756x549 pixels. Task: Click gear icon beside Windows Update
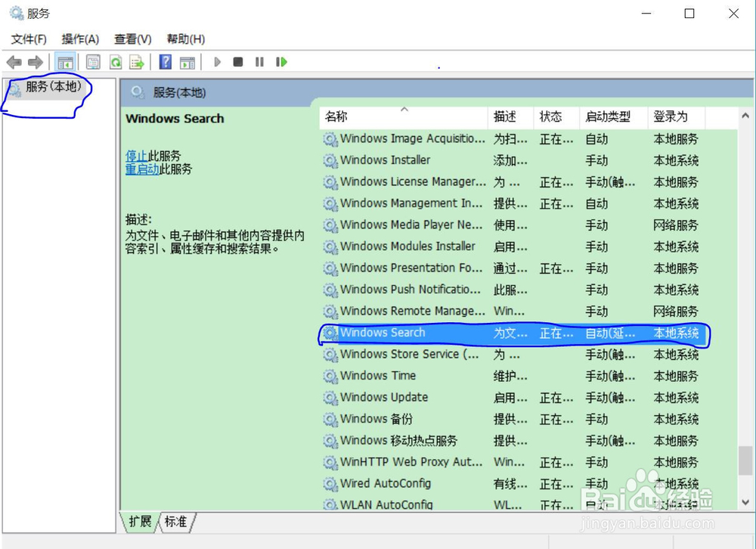(330, 398)
